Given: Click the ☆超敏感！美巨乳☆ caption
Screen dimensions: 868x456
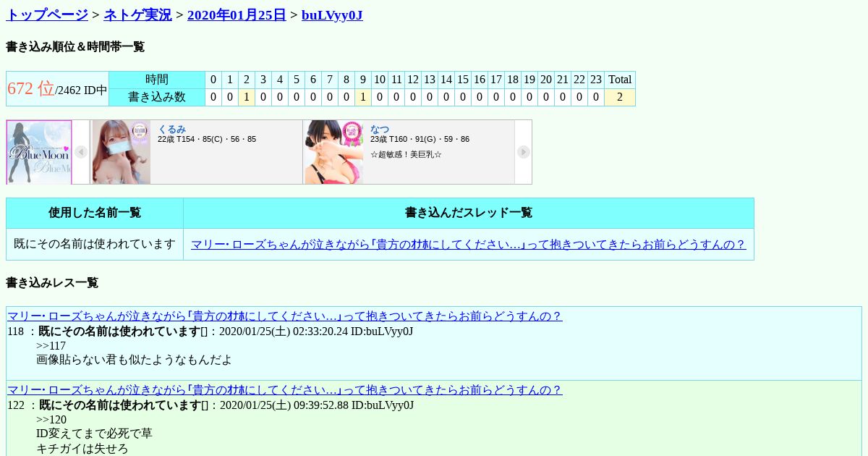Looking at the screenshot, I should pyautogui.click(x=406, y=154).
